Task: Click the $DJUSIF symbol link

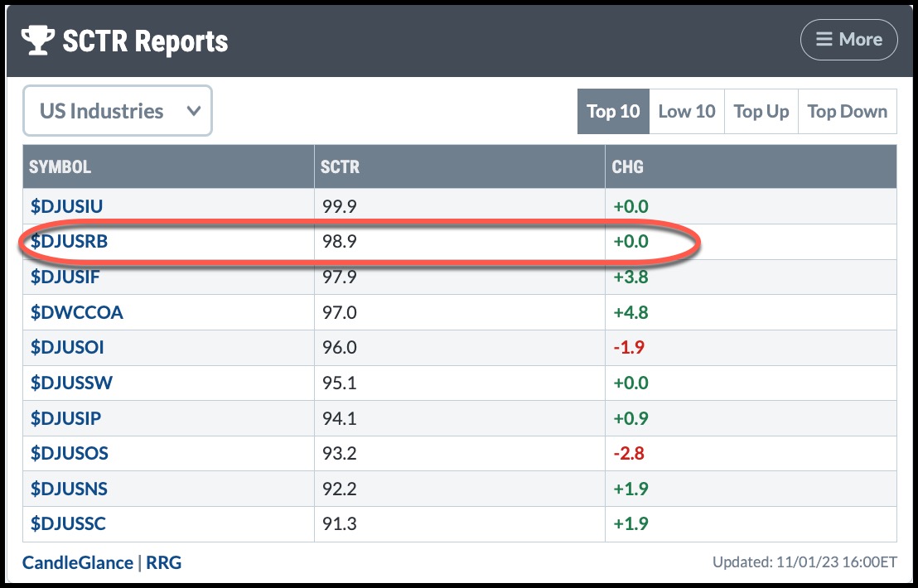Action: click(65, 277)
